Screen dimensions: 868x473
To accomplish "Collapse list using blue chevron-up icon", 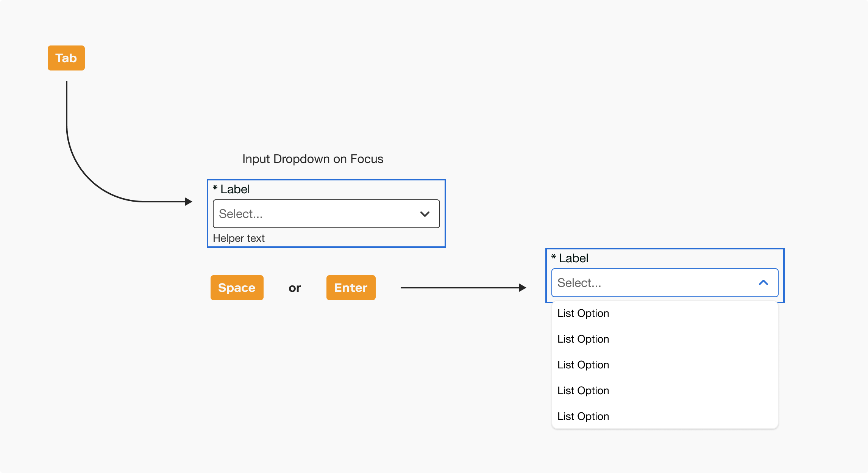I will [x=763, y=283].
